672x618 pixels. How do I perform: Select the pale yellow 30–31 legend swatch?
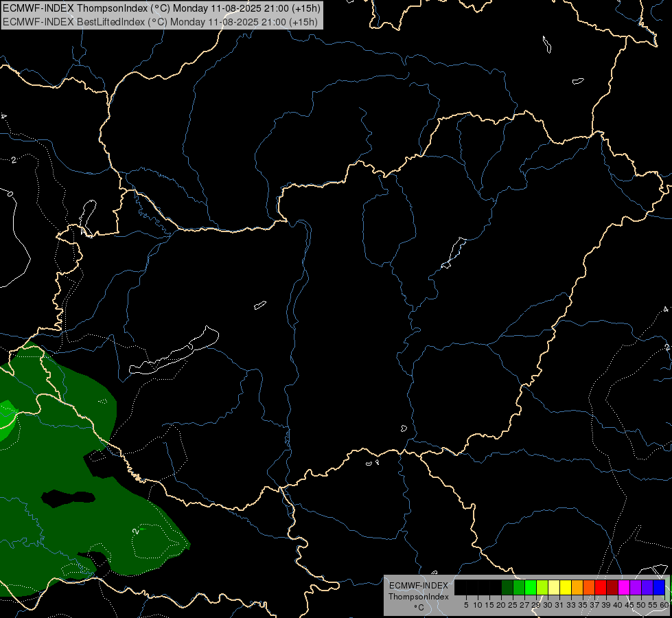pos(554,587)
